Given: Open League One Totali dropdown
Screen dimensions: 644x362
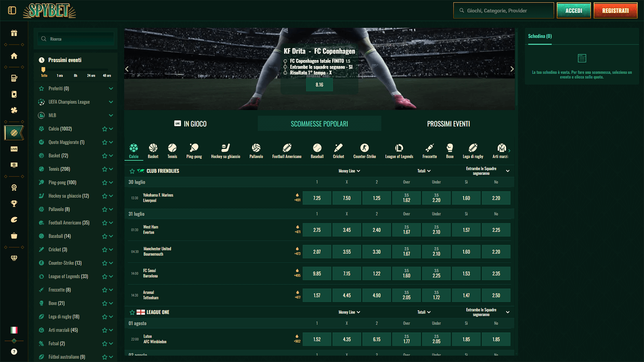Looking at the screenshot, I should (424, 312).
